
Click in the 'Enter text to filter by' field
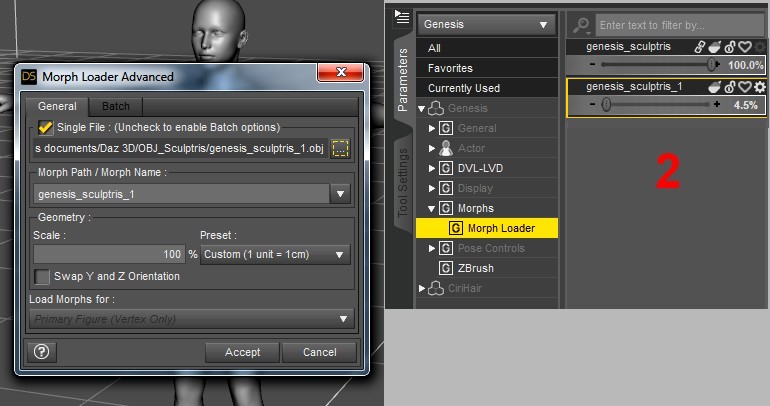tap(680, 25)
